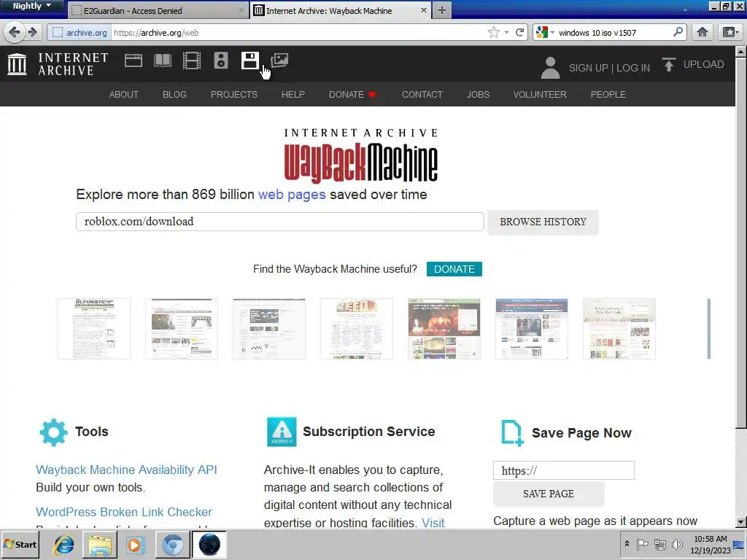Expand the search engine selector dropdown
Image resolution: width=747 pixels, height=560 pixels.
(x=553, y=32)
